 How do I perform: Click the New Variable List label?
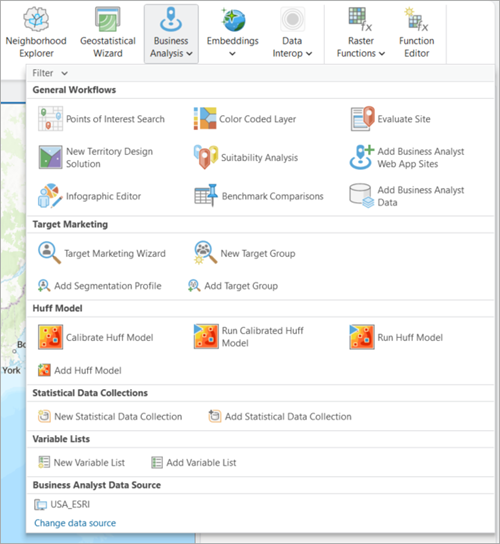89,462
